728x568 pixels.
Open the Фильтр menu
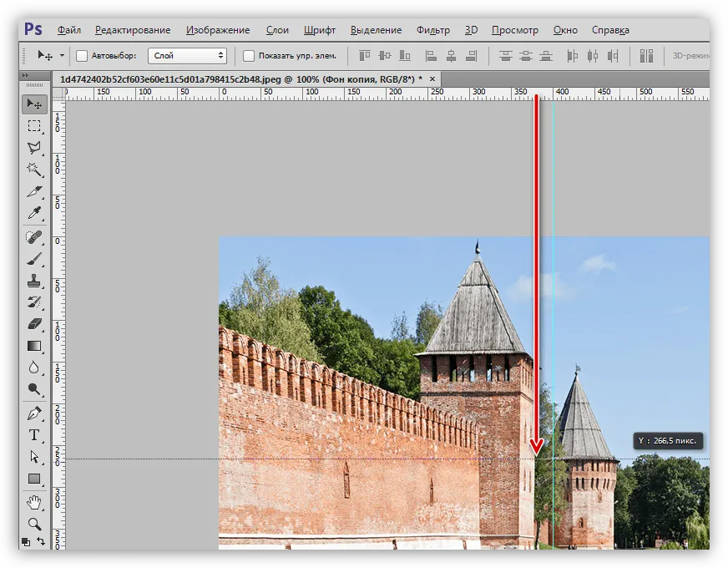point(433,30)
